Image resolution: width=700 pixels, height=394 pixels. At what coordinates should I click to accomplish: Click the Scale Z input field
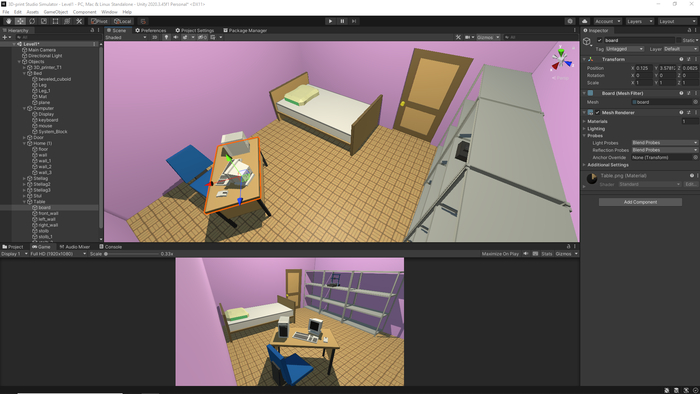690,83
